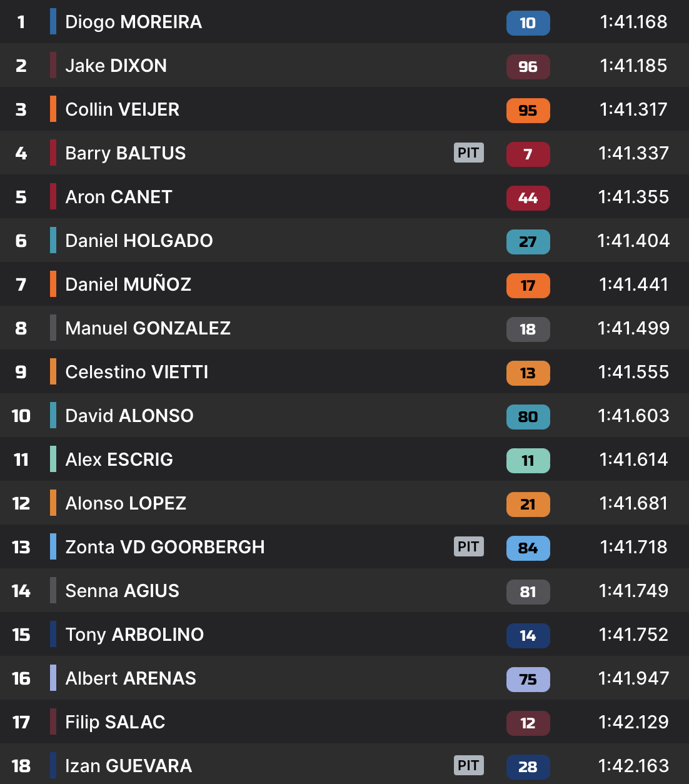Click Filip Salac's lap time 1:42.129
Viewport: 689px width, 784px height.
tap(633, 722)
